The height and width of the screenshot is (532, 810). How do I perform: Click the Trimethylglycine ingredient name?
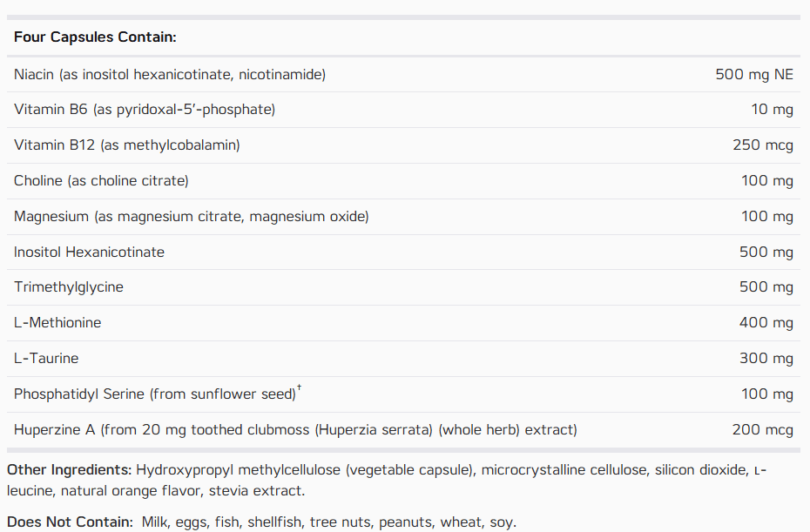69,287
